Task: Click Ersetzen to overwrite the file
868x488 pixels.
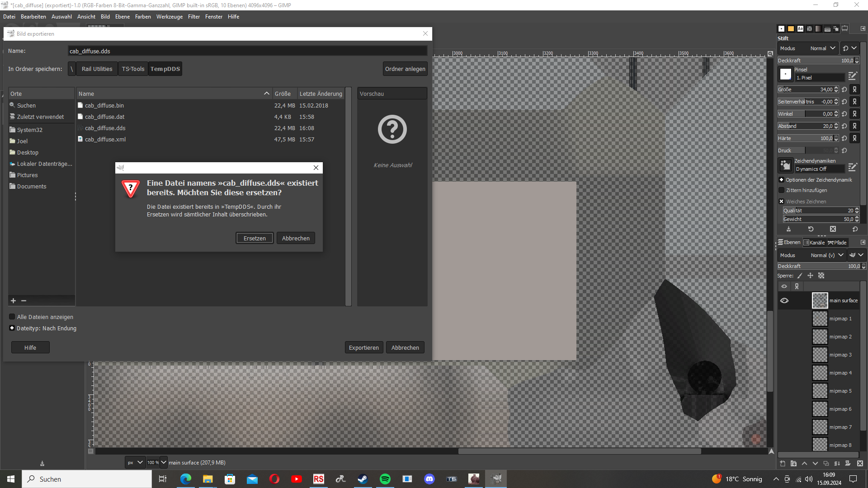Action: click(x=255, y=238)
